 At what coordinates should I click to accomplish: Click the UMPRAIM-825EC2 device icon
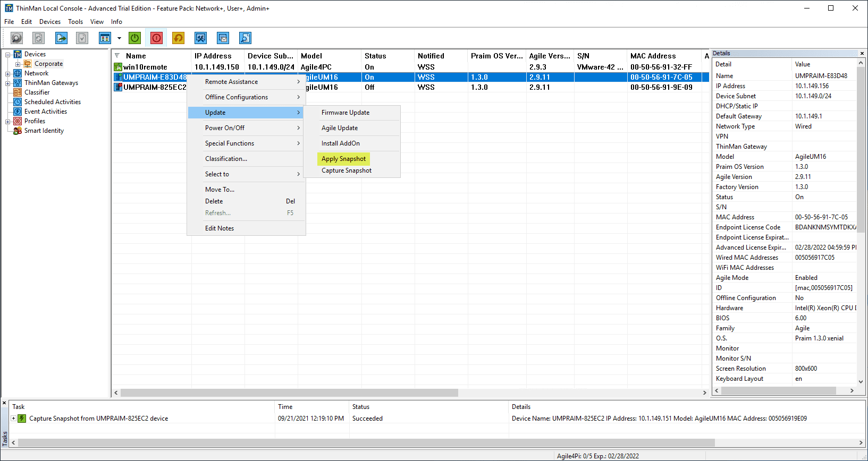tap(118, 87)
